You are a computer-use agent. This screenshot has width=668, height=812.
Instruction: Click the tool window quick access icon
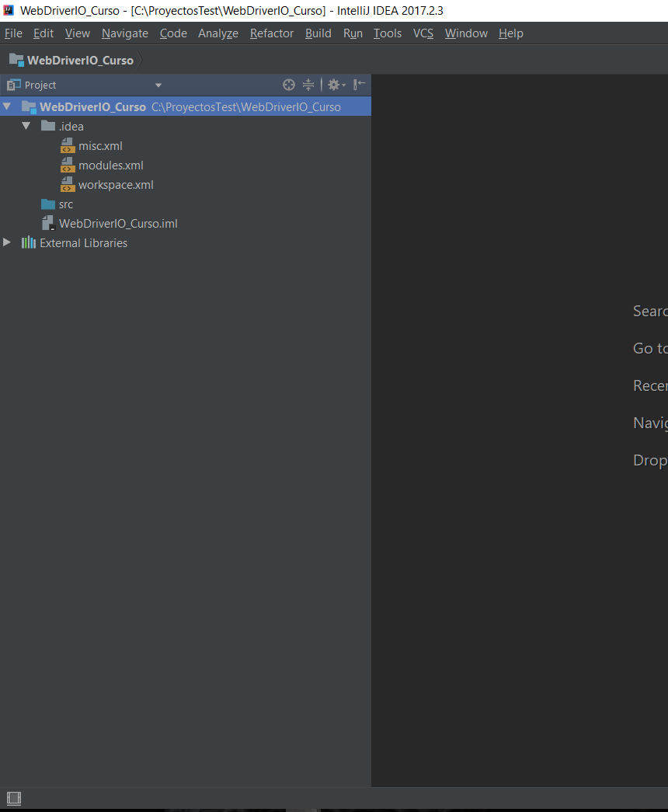pyautogui.click(x=14, y=798)
